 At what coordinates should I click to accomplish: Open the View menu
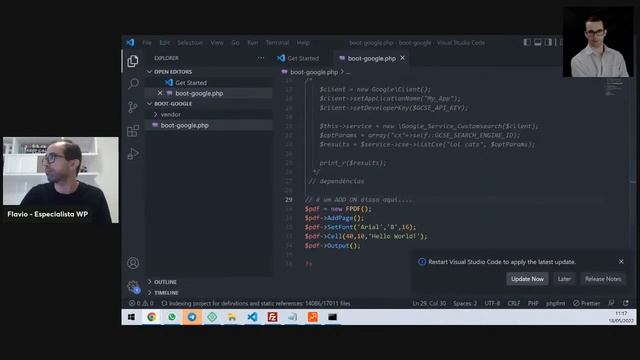217,42
